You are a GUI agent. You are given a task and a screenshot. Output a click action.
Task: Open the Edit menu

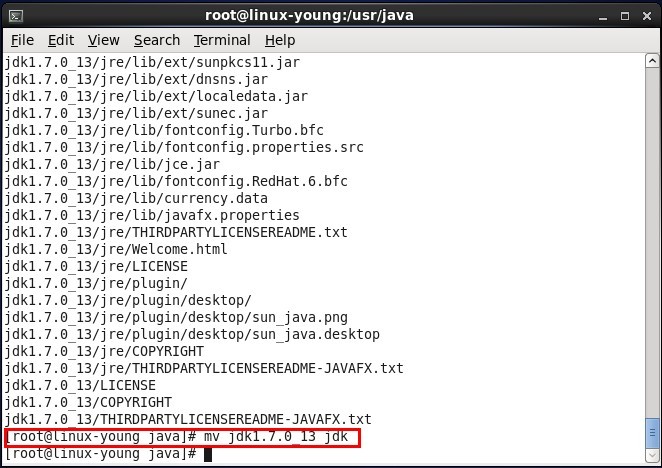(x=61, y=40)
